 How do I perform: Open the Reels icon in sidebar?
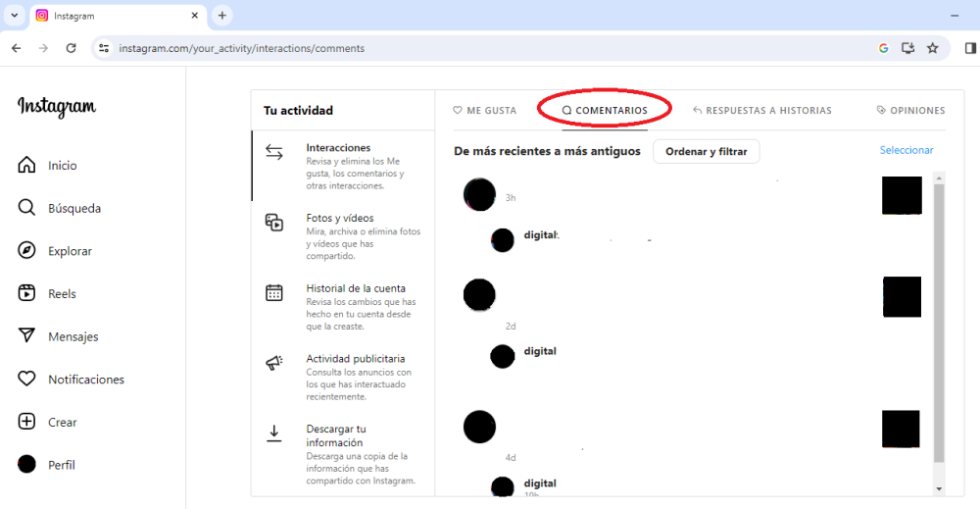coord(27,293)
